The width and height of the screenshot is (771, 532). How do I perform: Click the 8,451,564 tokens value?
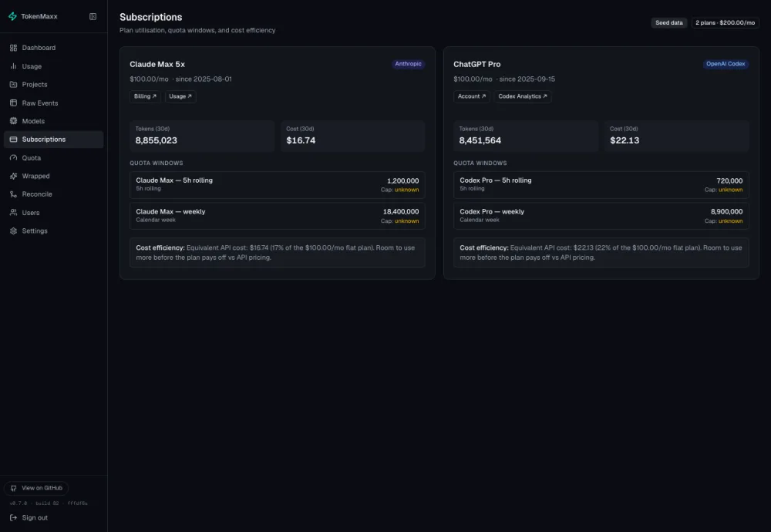[480, 140]
